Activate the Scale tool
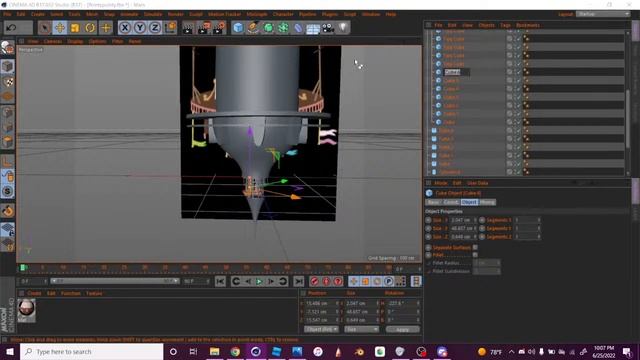The width and height of the screenshot is (640, 360). coord(75,28)
